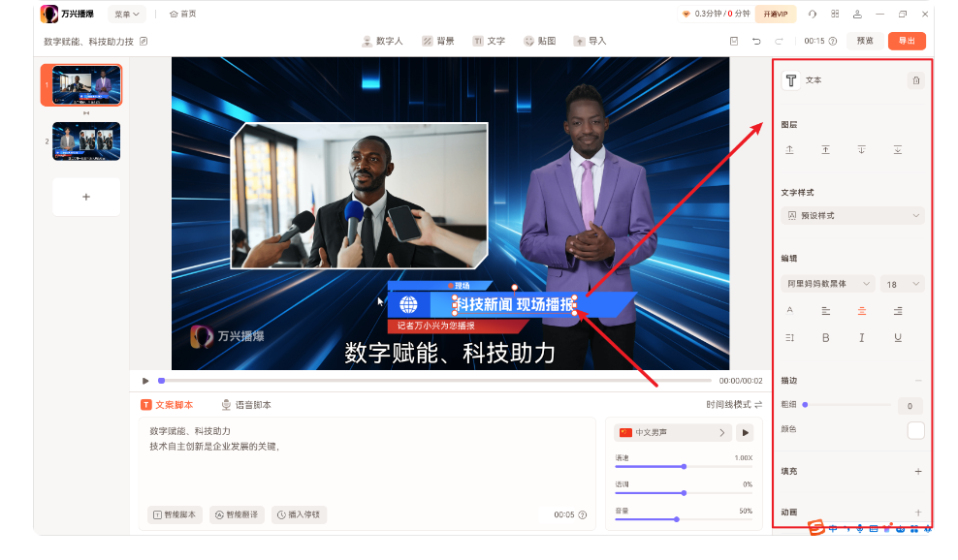Open the 菜单 menu

(x=126, y=14)
